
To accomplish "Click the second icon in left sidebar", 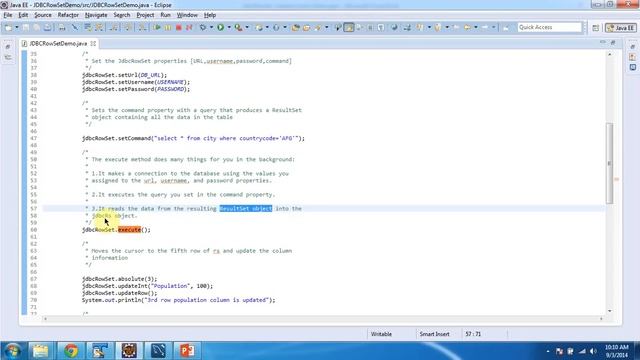I will pyautogui.click(x=8, y=57).
